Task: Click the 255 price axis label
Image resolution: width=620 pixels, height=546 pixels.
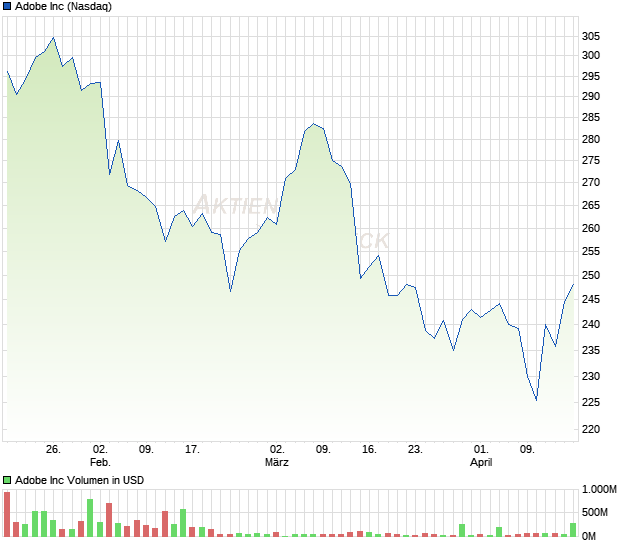Action: tap(591, 251)
